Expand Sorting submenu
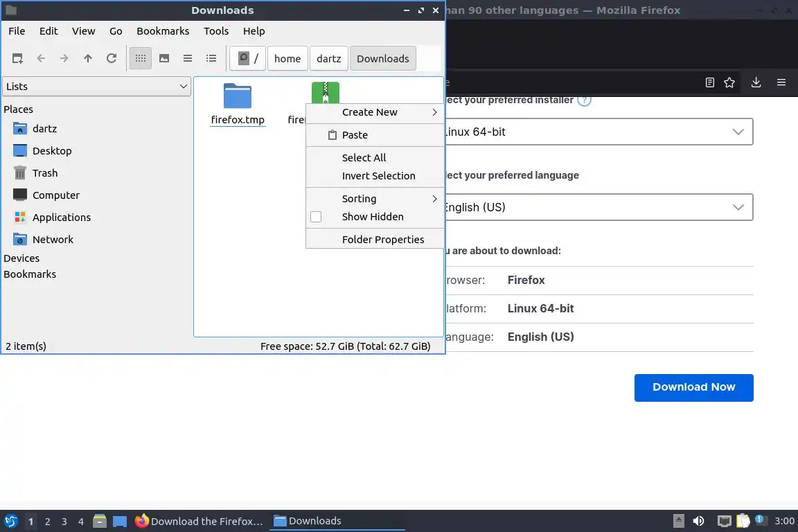798x532 pixels. [375, 199]
